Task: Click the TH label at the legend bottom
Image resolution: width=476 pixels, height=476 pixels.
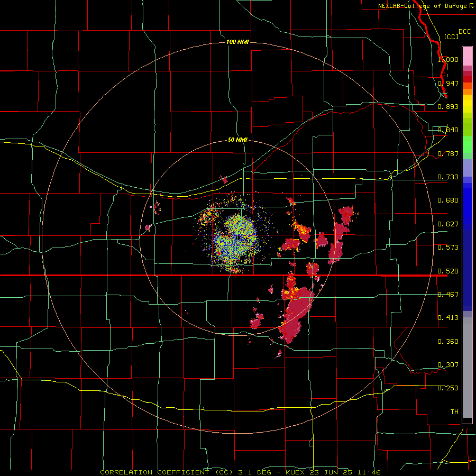Action: coord(454,412)
